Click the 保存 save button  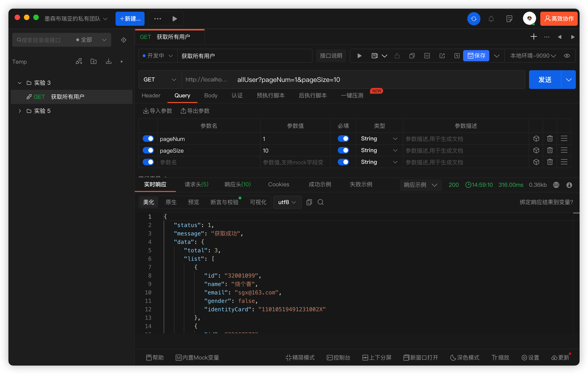476,56
